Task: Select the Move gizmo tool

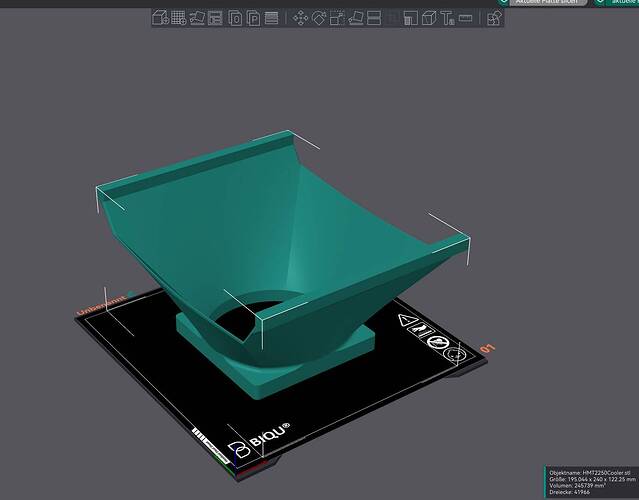Action: click(x=301, y=18)
